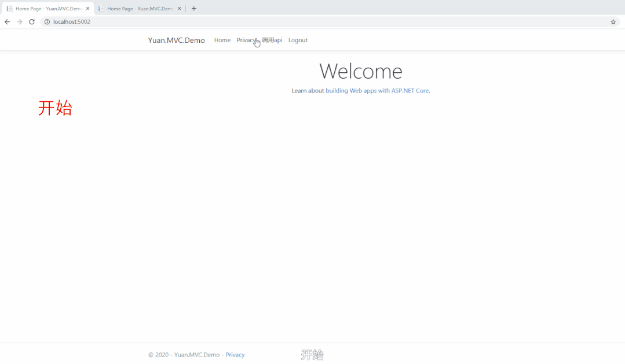Image resolution: width=625 pixels, height=364 pixels.
Task: Select the 调用api navigation item
Action: coord(273,41)
